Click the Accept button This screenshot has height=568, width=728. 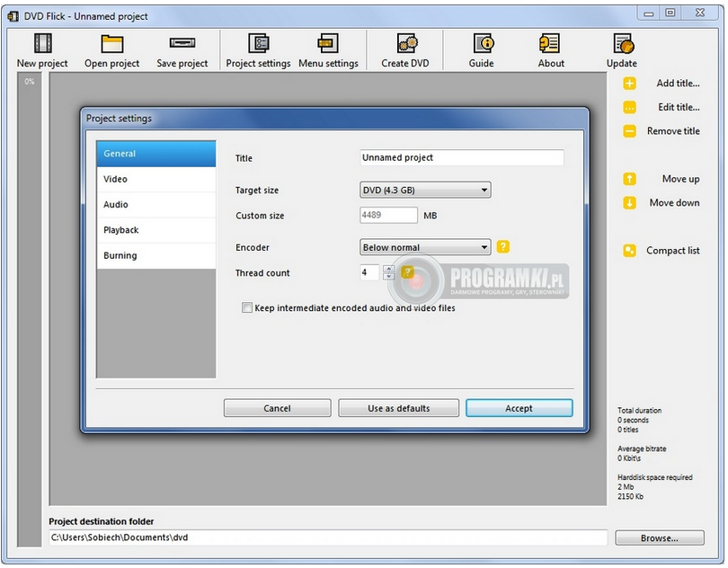coord(519,408)
